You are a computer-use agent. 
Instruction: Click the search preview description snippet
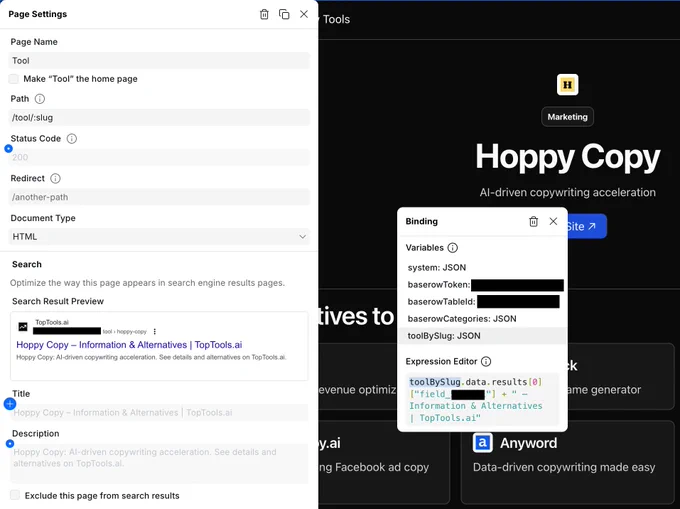[151, 357]
